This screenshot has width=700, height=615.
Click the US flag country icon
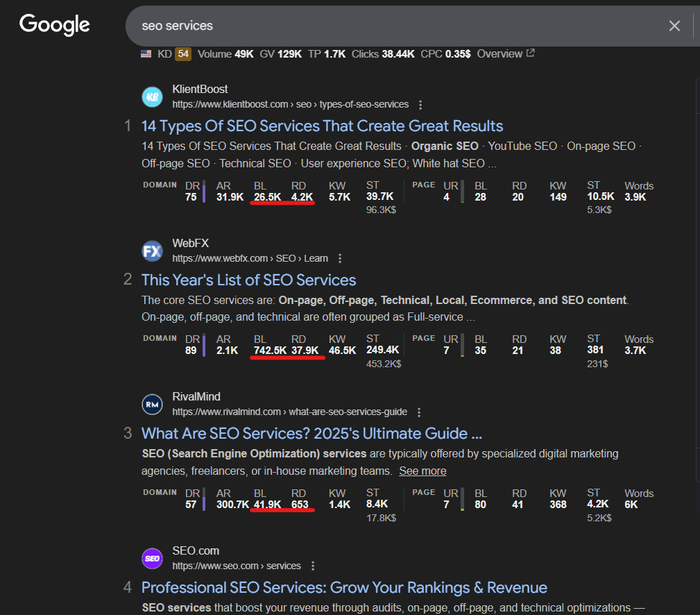146,54
